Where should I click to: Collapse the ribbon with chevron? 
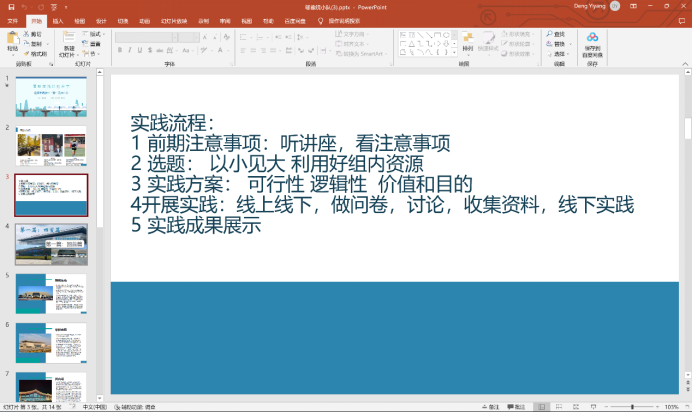coord(685,64)
